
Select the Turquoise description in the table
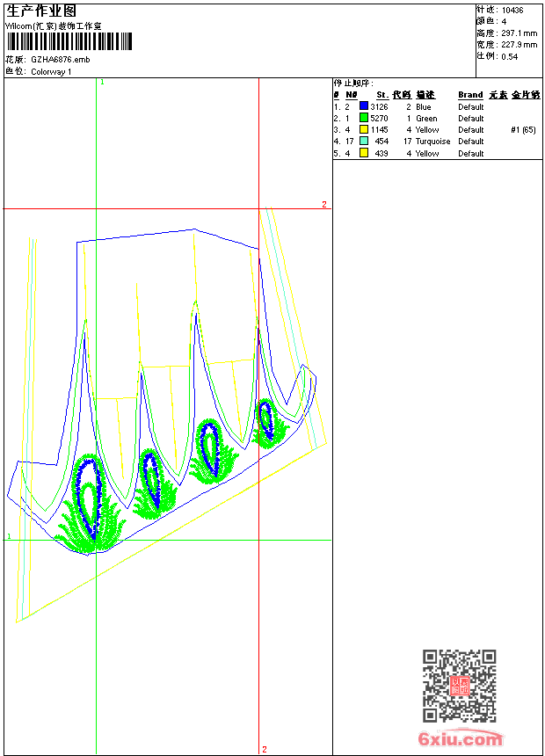pyautogui.click(x=432, y=142)
